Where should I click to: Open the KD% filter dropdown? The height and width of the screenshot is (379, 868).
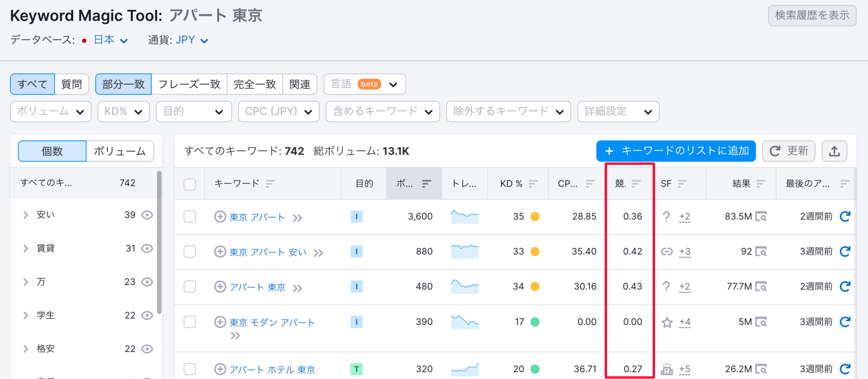tap(123, 112)
